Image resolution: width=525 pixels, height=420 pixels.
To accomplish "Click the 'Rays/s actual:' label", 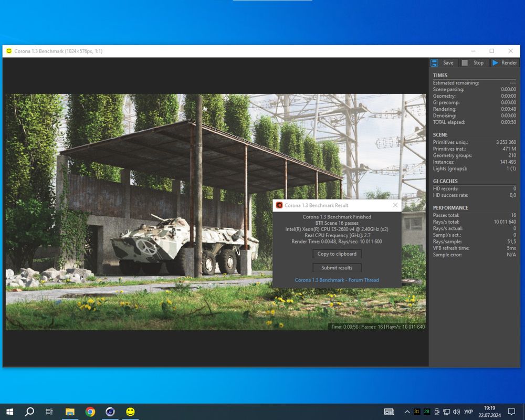I will point(447,228).
